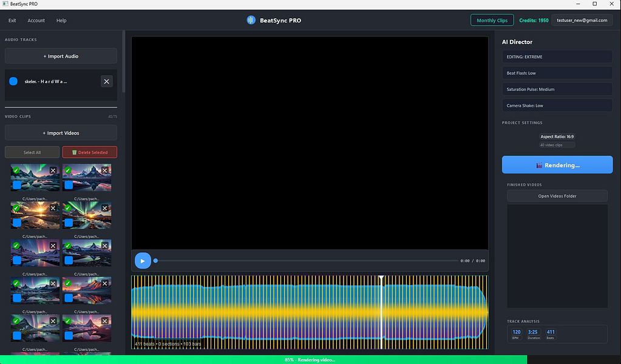Change the Aspect Ratio: 16:9 setting
The image size is (621, 364).
click(x=556, y=136)
